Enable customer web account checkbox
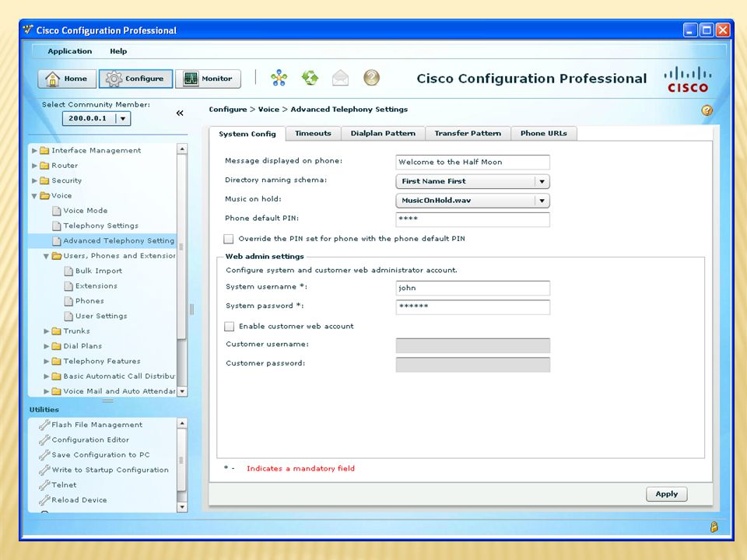This screenshot has height=560, width=747. click(x=229, y=326)
